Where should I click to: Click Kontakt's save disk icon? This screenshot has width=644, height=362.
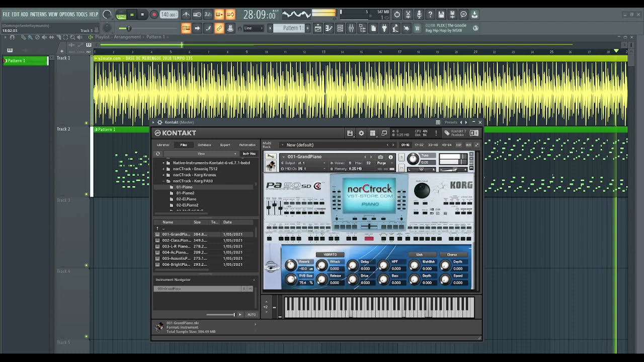click(350, 133)
